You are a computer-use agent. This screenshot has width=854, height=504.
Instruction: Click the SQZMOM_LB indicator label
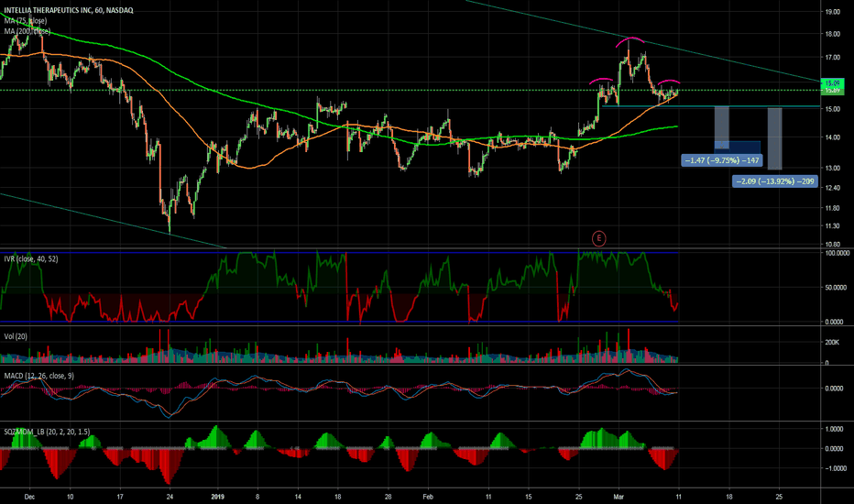tap(47, 432)
